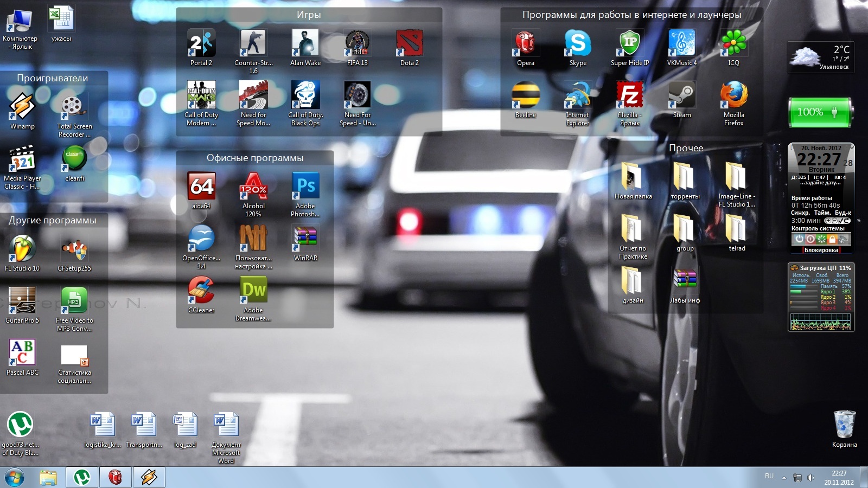The width and height of the screenshot is (868, 488).
Task: Open the WinRAR shortcut icon
Action: coord(305,239)
